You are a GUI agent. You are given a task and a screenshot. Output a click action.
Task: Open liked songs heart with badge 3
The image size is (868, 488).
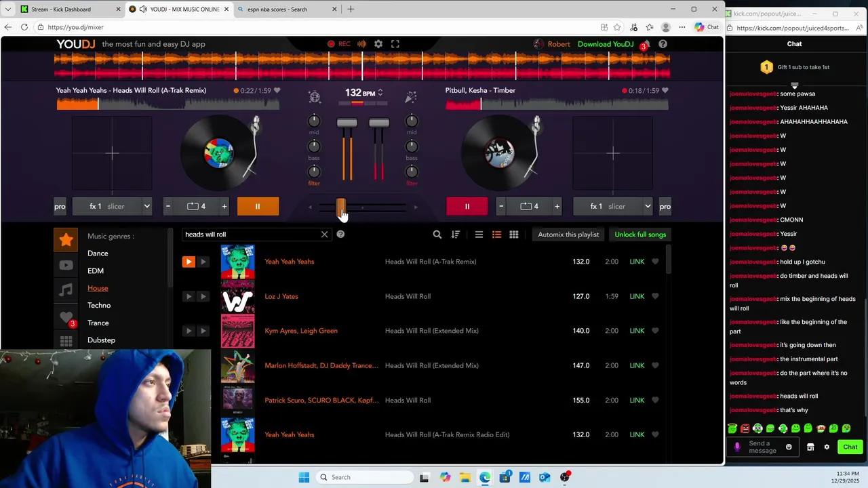tap(66, 317)
